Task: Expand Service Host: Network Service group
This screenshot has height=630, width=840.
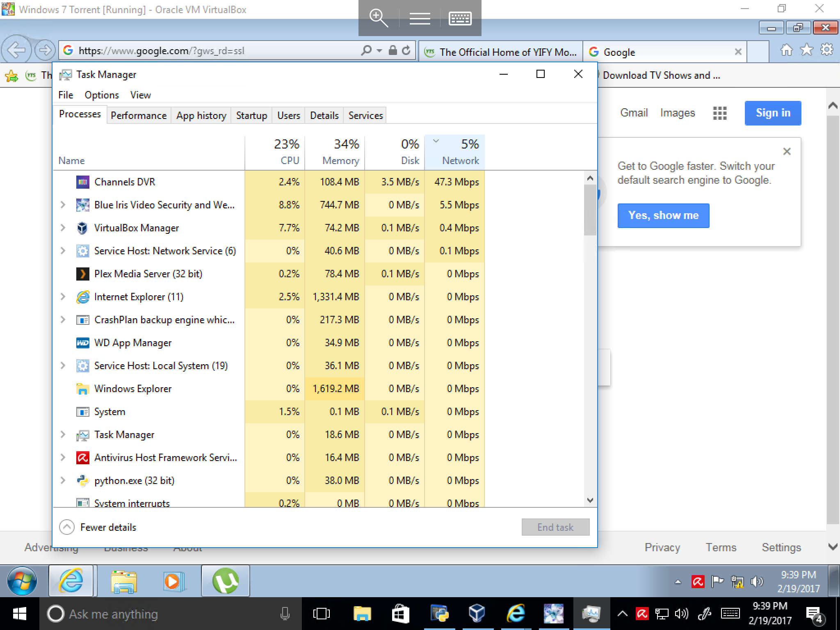Action: [63, 251]
